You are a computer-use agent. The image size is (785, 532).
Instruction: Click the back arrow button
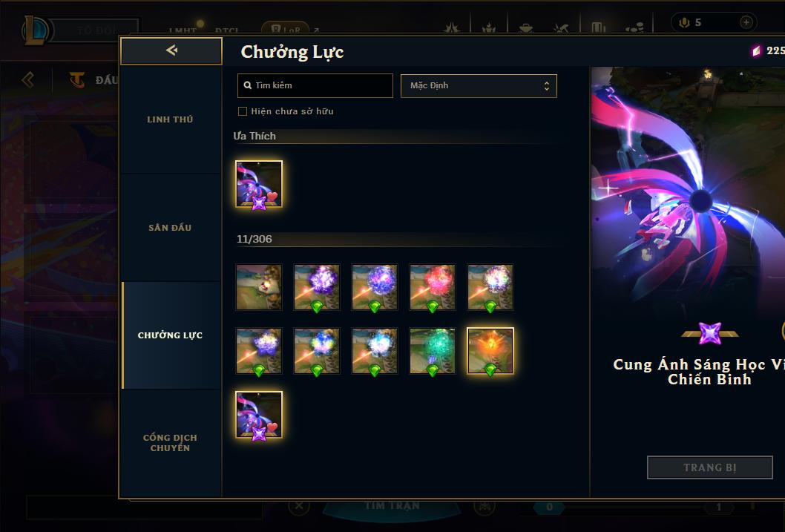[x=171, y=50]
